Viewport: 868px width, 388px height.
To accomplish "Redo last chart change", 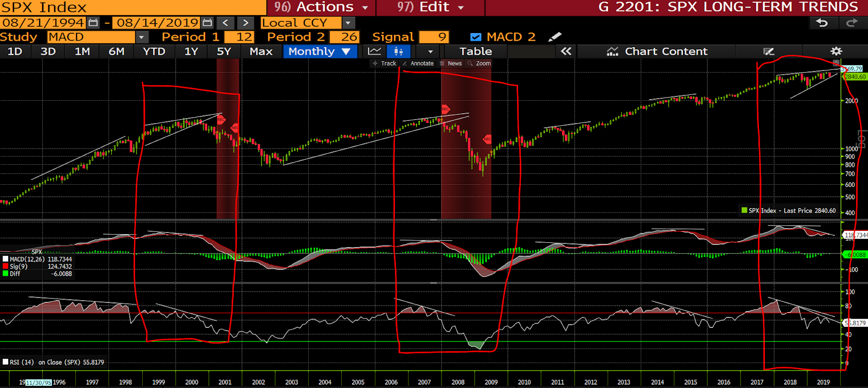I will click(852, 23).
